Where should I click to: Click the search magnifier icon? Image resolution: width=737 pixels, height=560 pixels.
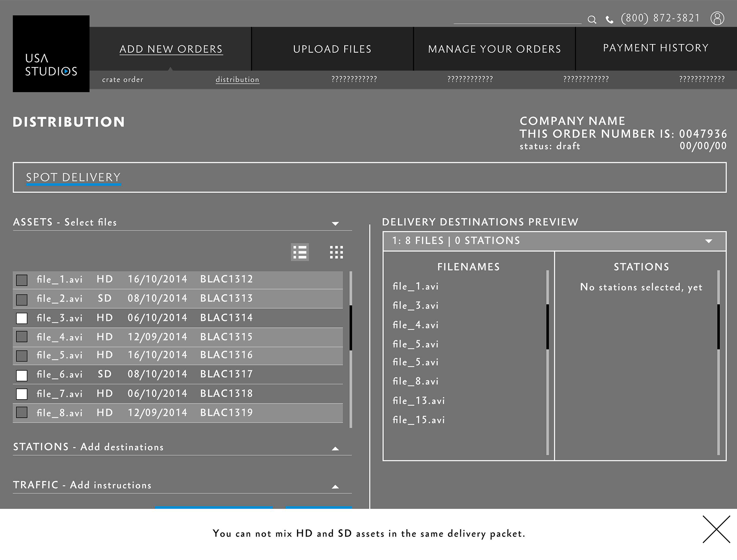592,20
